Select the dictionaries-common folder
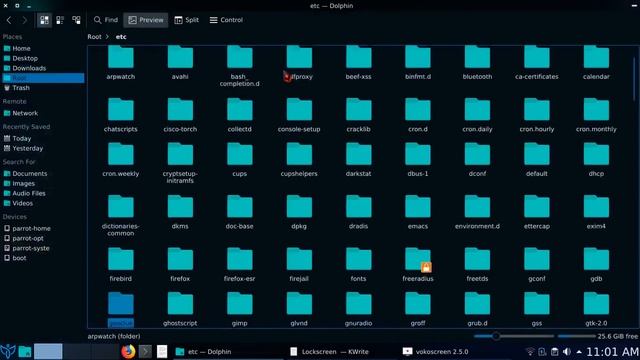 [121, 216]
